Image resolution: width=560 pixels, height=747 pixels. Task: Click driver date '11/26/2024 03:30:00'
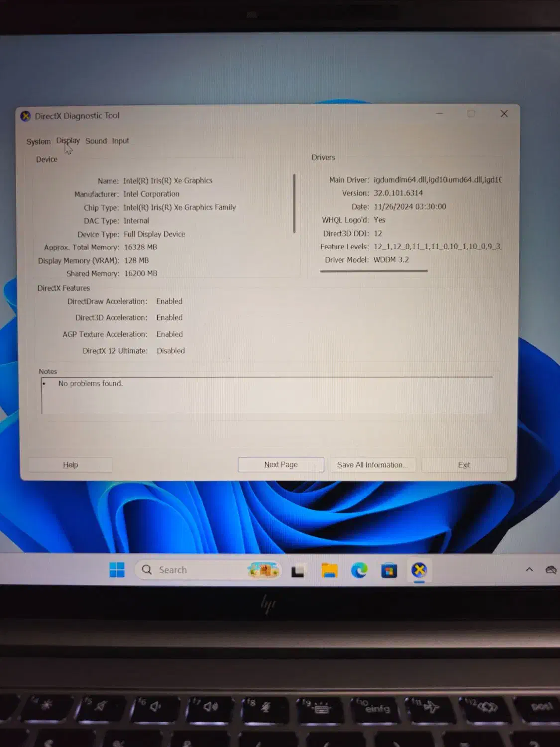[x=410, y=207]
